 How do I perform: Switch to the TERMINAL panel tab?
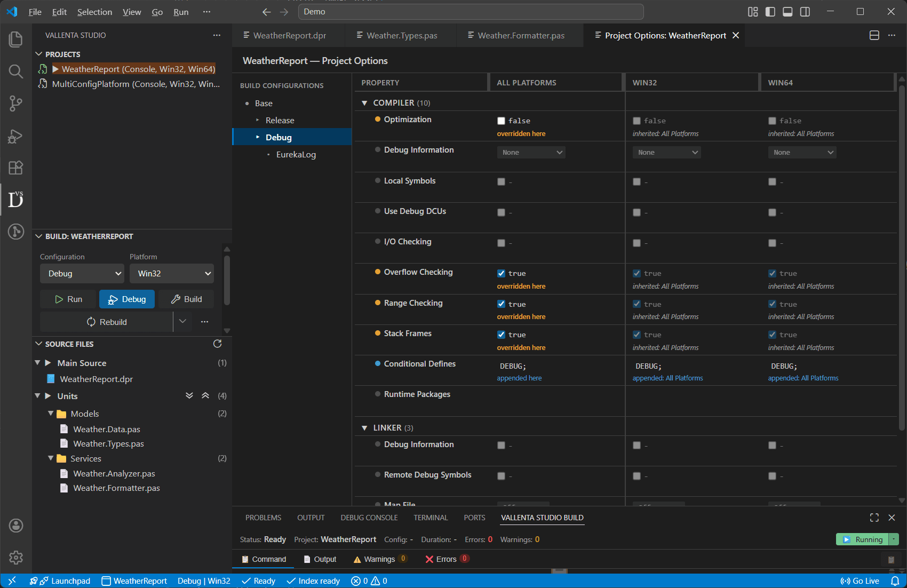[431, 518]
